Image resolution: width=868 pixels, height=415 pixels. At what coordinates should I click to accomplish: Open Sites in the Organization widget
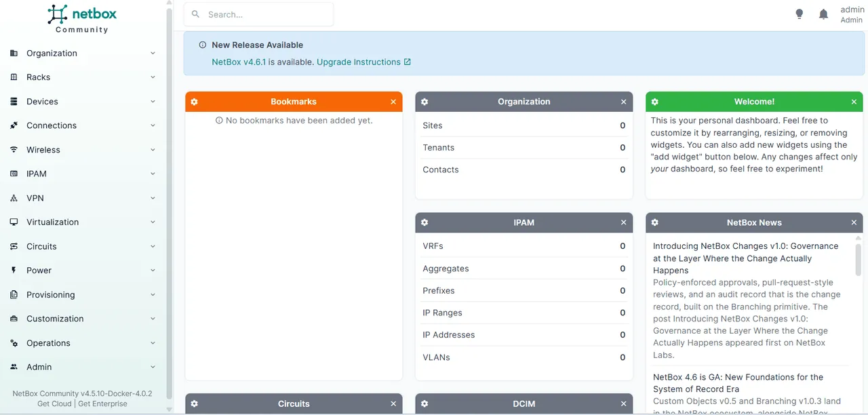(x=432, y=125)
